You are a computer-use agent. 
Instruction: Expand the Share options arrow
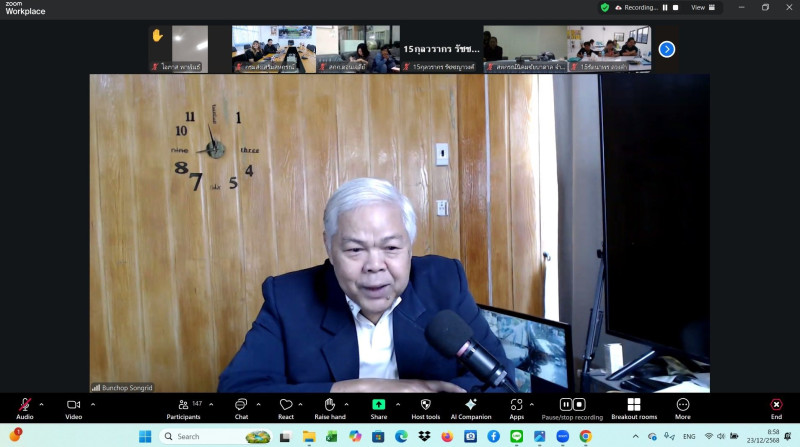pyautogui.click(x=398, y=404)
